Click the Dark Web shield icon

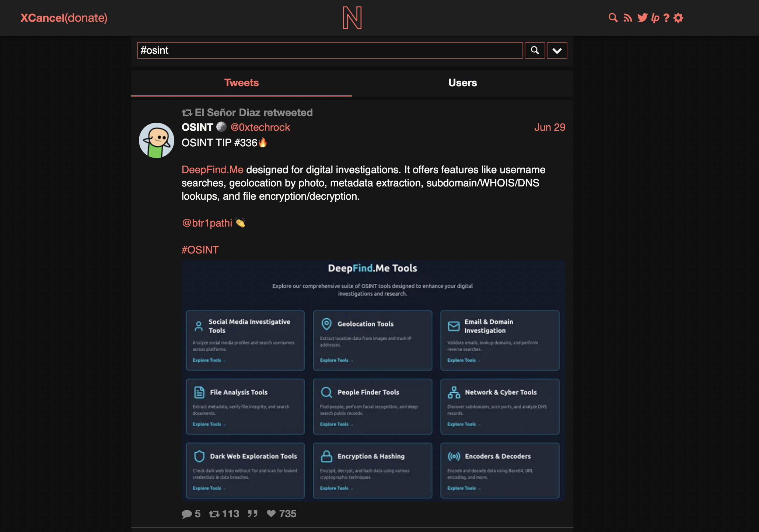coord(199,456)
